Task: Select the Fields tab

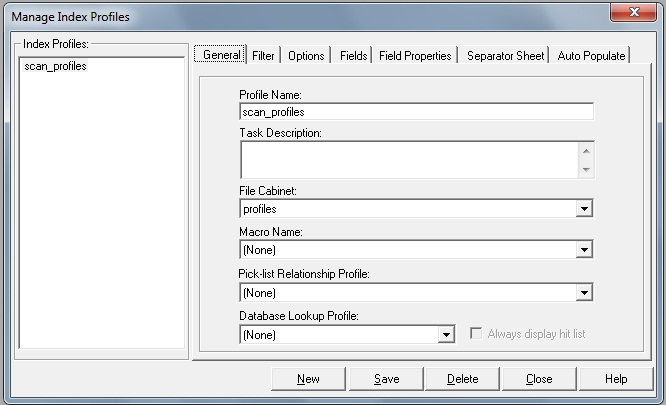Action: (x=353, y=56)
